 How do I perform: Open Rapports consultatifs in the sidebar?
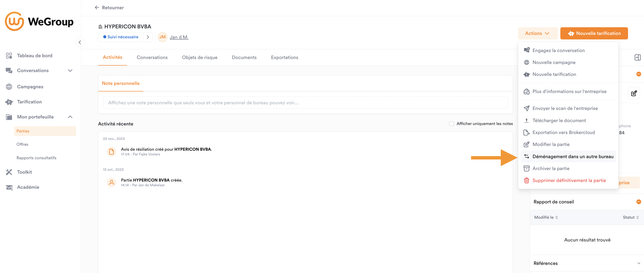point(36,158)
